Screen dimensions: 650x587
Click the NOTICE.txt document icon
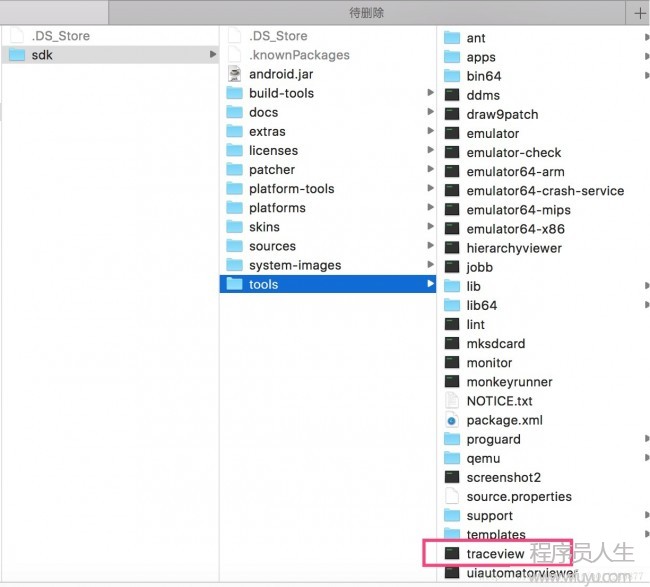tap(452, 400)
